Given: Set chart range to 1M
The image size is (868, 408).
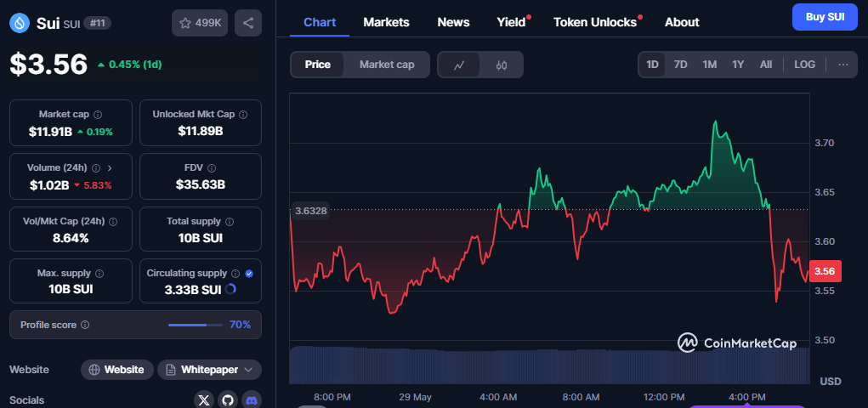Looking at the screenshot, I should 710,65.
